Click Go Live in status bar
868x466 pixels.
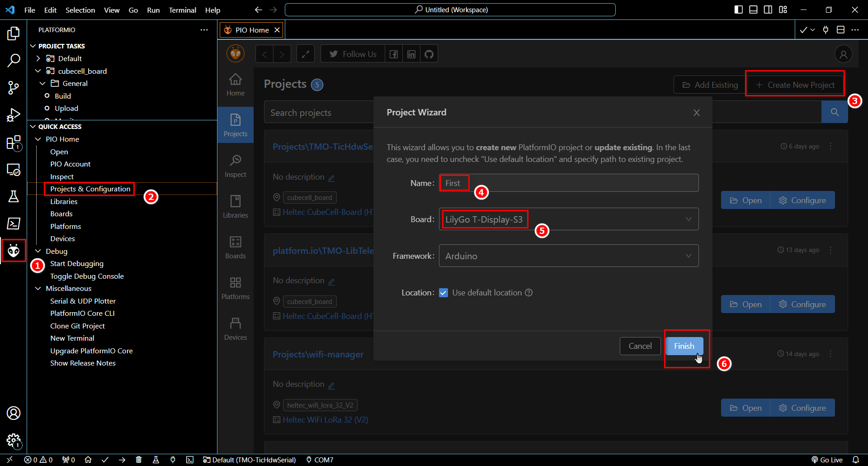click(827, 460)
